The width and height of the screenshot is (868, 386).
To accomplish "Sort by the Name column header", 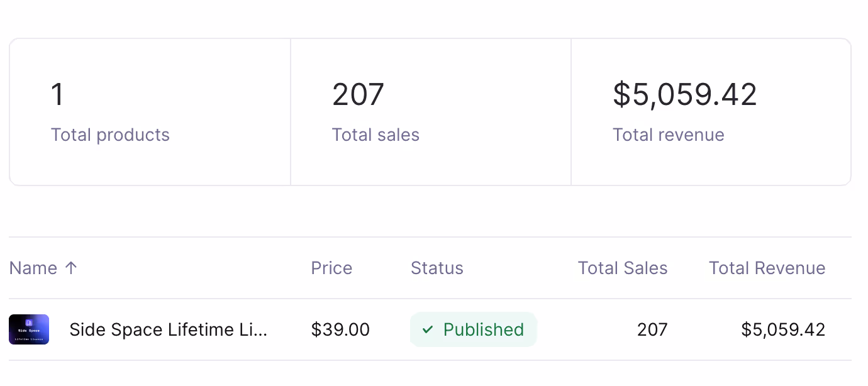I will pyautogui.click(x=33, y=268).
